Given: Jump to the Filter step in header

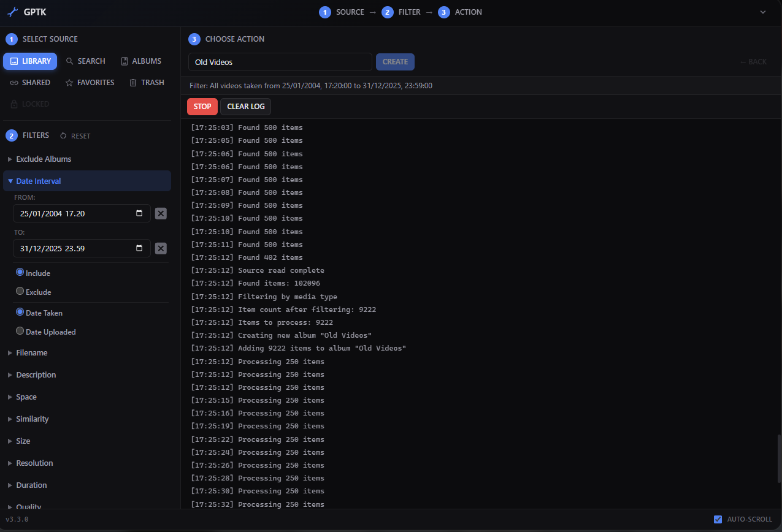Looking at the screenshot, I should click(402, 12).
